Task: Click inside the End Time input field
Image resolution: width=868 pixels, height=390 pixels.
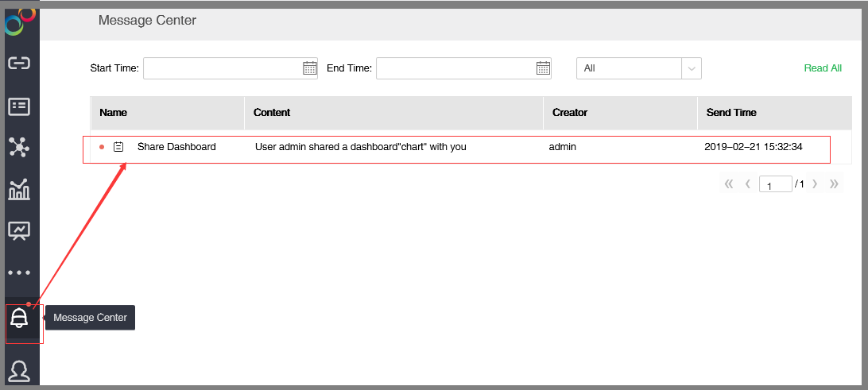Action: click(x=455, y=68)
